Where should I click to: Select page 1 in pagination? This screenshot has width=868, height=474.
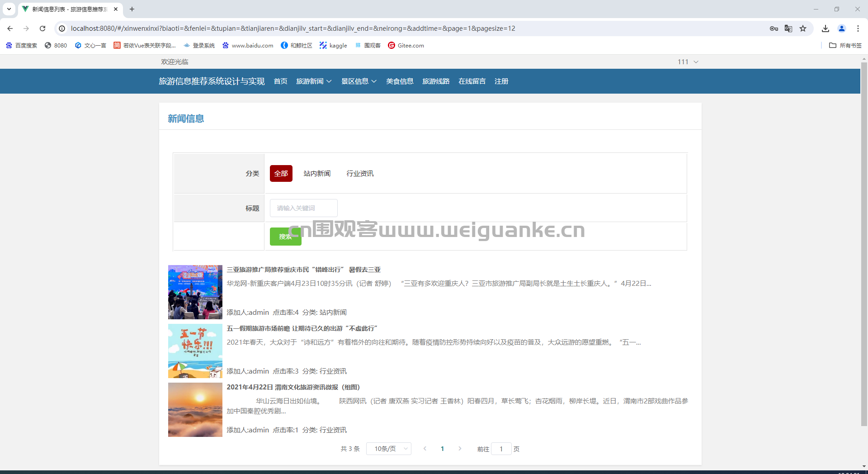click(x=443, y=449)
